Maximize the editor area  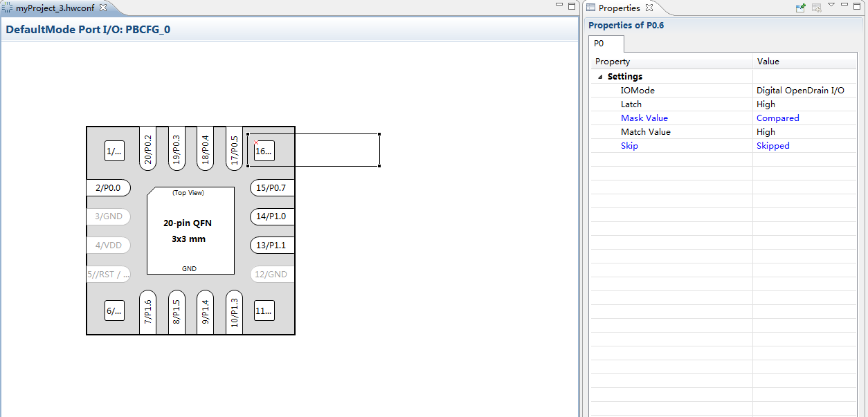click(x=572, y=6)
